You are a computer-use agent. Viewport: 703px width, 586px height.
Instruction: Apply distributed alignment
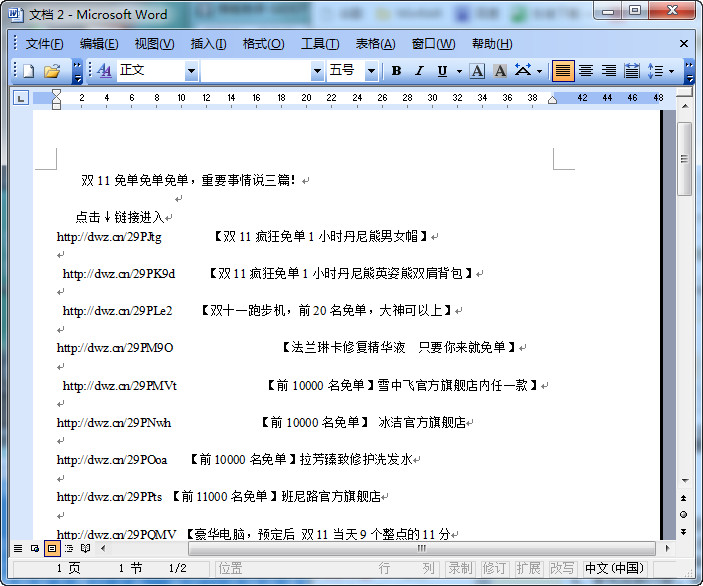632,71
